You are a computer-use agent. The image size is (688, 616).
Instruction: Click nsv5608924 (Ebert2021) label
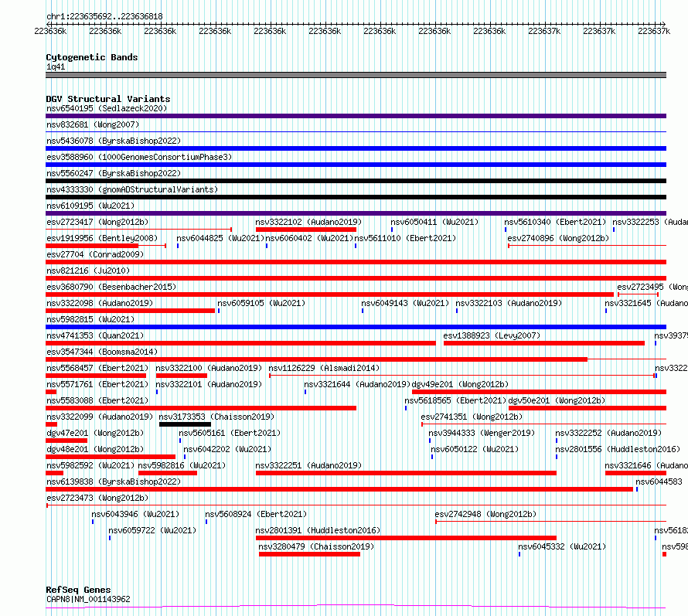pyautogui.click(x=256, y=514)
